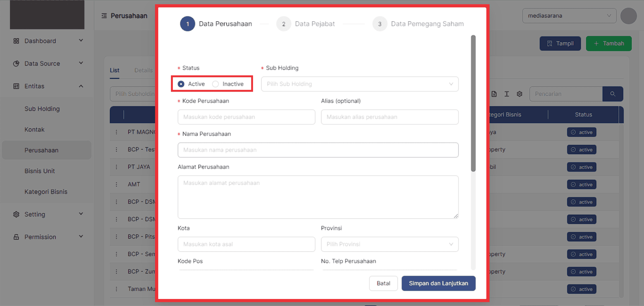This screenshot has width=644, height=306.
Task: Open the Pilih Provinsi dropdown
Action: click(x=389, y=244)
